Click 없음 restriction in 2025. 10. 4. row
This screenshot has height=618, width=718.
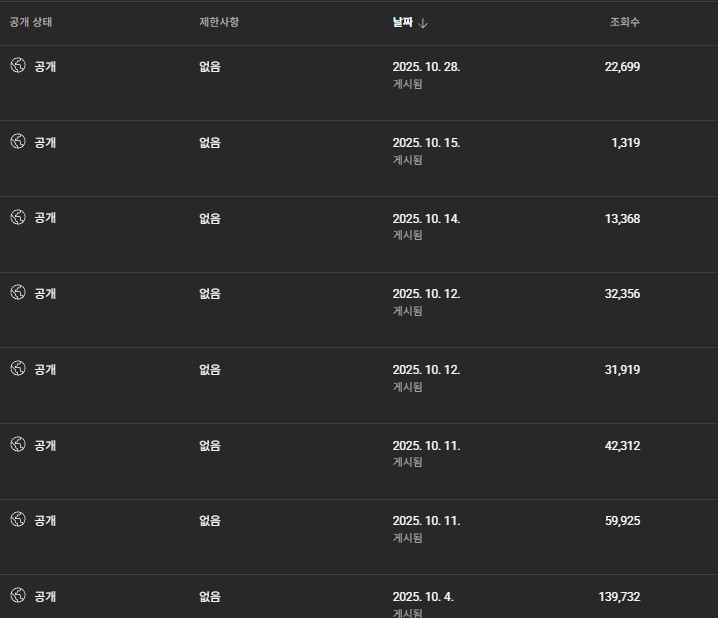210,597
